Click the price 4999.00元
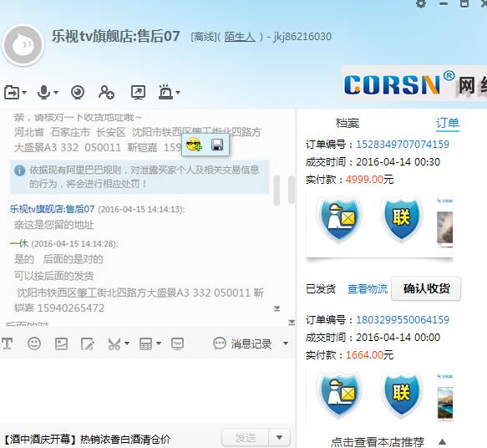Viewport: 487px width, 448px height. tap(369, 180)
